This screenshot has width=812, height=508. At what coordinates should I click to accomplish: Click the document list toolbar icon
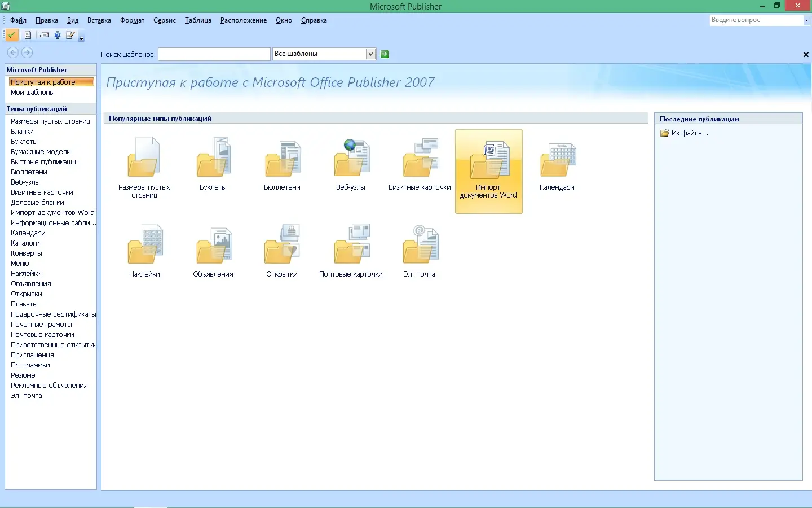coord(28,35)
